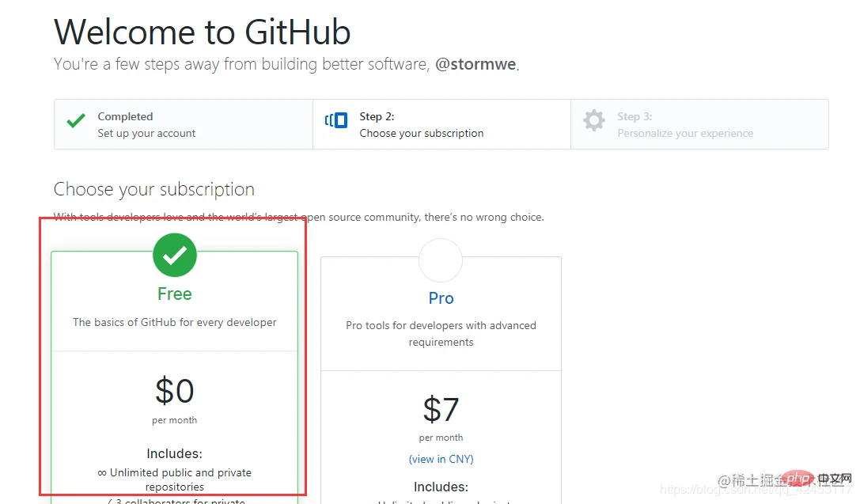The height and width of the screenshot is (504, 860).
Task: Click the php logo watermark
Action: coord(800,479)
